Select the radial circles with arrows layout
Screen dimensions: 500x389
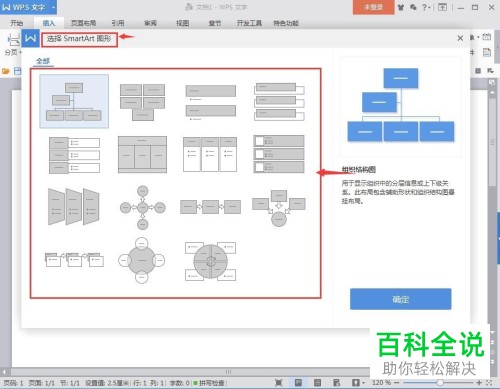coord(142,207)
